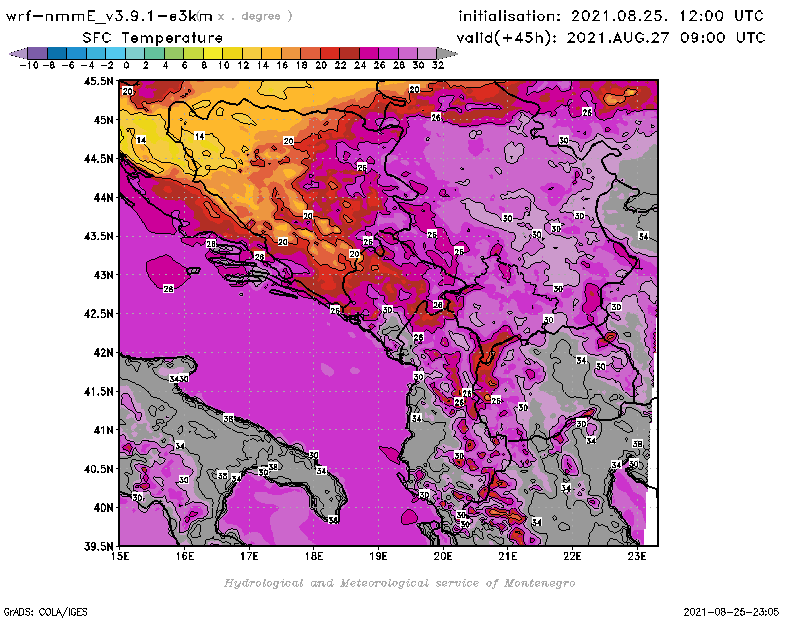Click the 44N latitude label
Screen dimensions: 800x618
pyautogui.click(x=103, y=197)
